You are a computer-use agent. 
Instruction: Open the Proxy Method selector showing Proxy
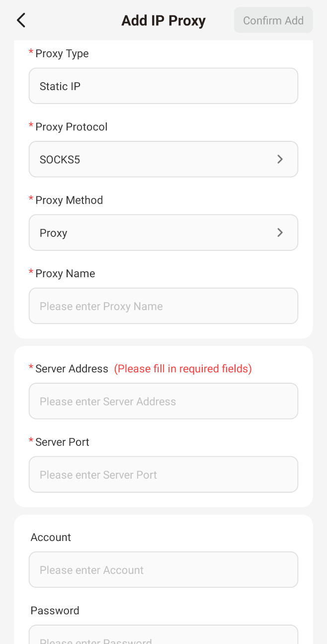163,232
